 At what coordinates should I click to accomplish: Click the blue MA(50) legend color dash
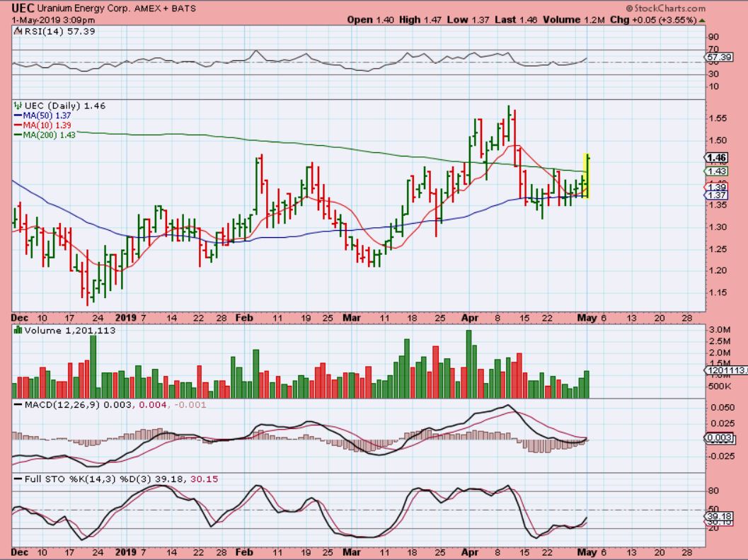[18, 115]
